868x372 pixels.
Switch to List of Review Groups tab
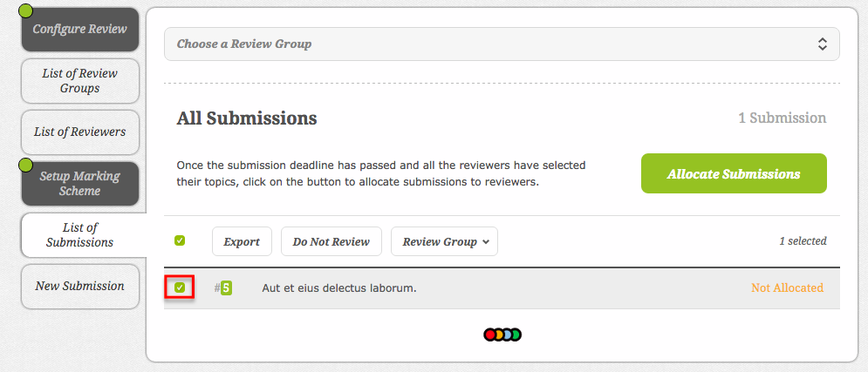[x=79, y=81]
